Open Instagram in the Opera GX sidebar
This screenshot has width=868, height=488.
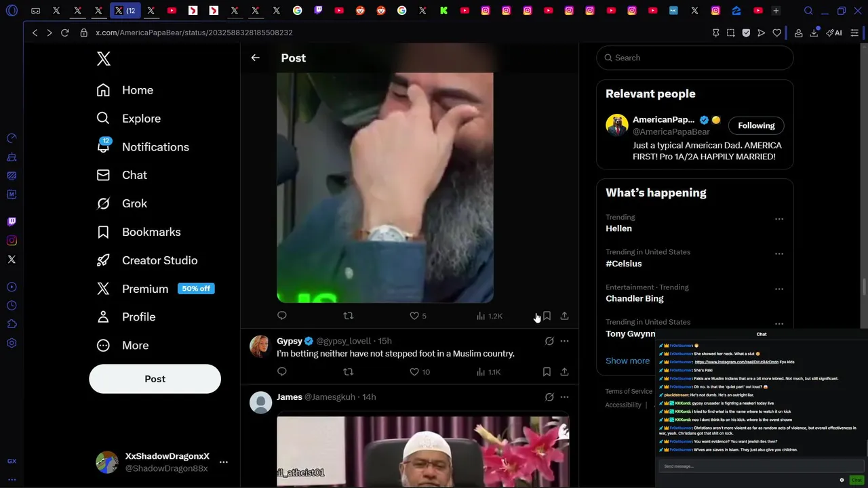[12, 241]
